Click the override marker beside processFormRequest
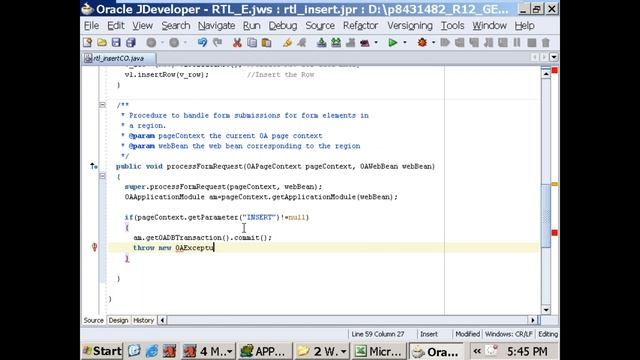Viewport: 640px width, 360px height. [x=93, y=166]
